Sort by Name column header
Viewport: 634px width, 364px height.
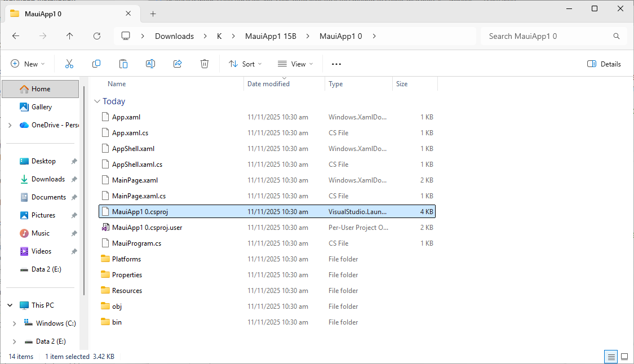(x=117, y=84)
